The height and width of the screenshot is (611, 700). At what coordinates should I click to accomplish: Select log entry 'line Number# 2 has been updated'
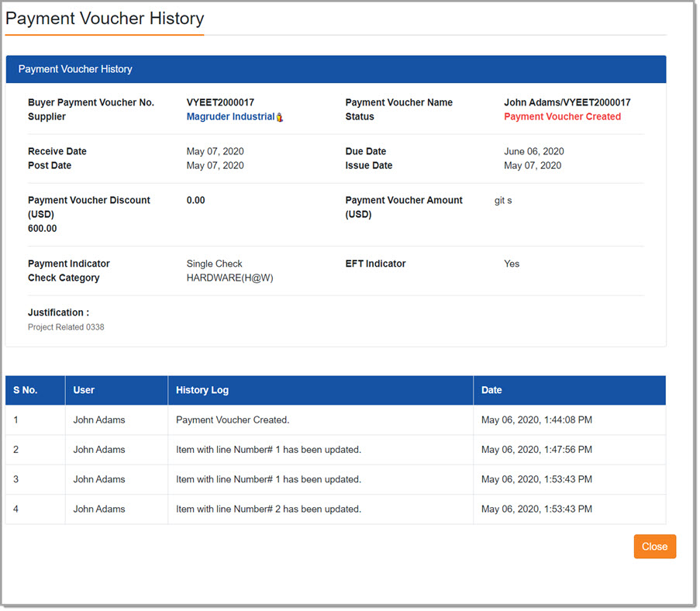point(269,509)
